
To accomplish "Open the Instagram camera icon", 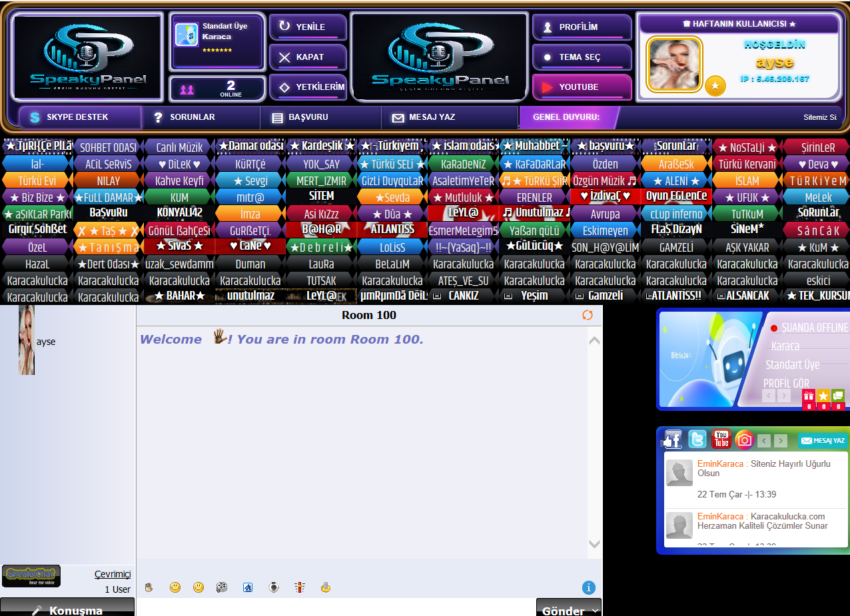I will point(744,440).
